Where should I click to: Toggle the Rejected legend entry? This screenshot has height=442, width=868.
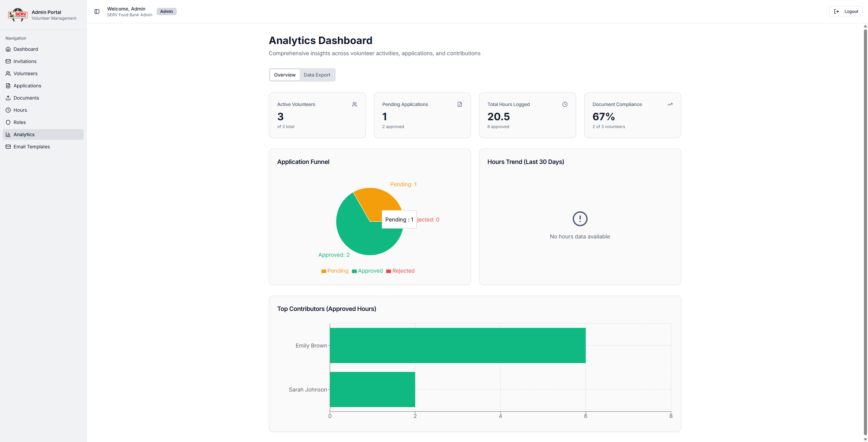(x=400, y=271)
